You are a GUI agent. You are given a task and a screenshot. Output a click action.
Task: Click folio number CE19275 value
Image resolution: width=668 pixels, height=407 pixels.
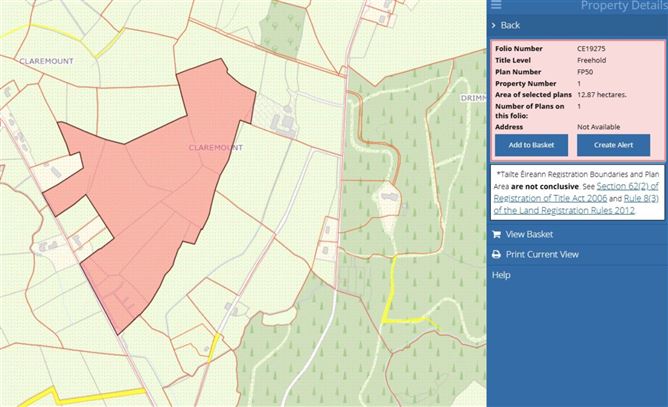pos(591,49)
